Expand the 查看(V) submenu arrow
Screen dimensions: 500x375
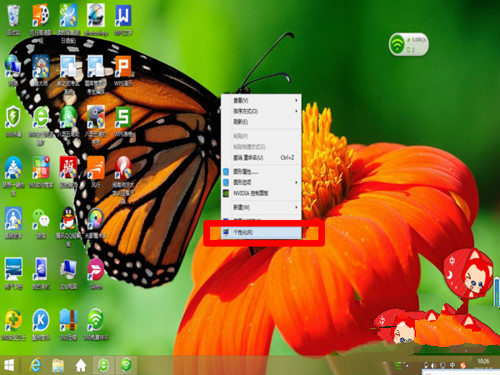pyautogui.click(x=296, y=100)
